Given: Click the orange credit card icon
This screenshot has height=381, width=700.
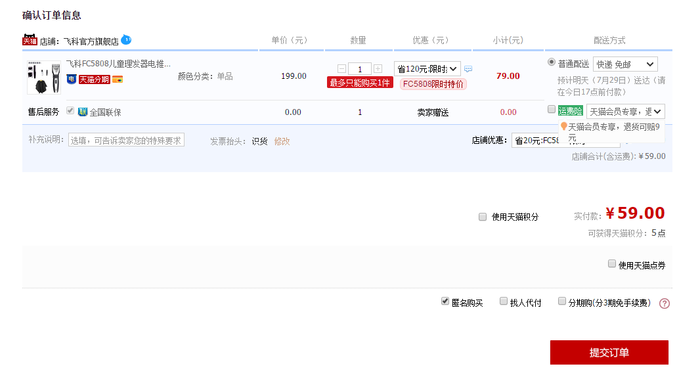Looking at the screenshot, I should pos(117,80).
